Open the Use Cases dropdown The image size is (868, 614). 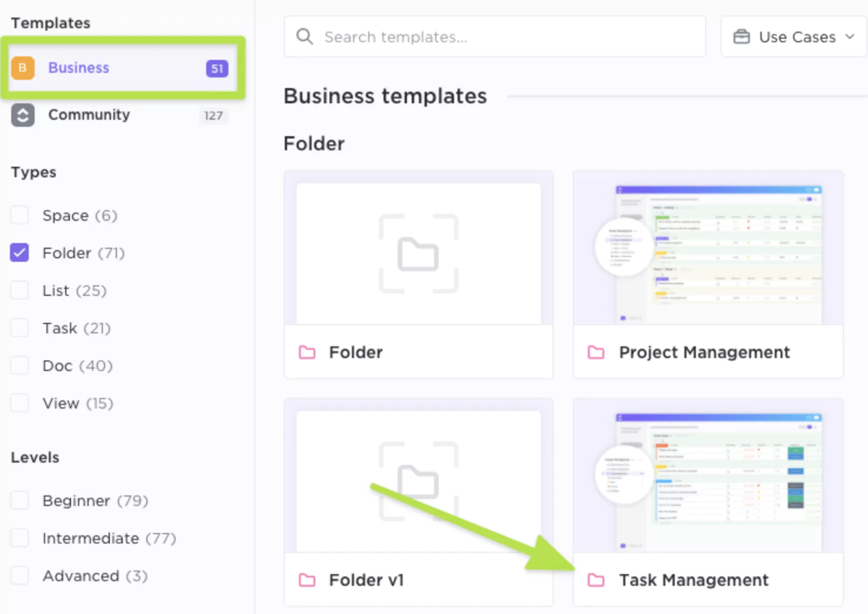coord(793,36)
